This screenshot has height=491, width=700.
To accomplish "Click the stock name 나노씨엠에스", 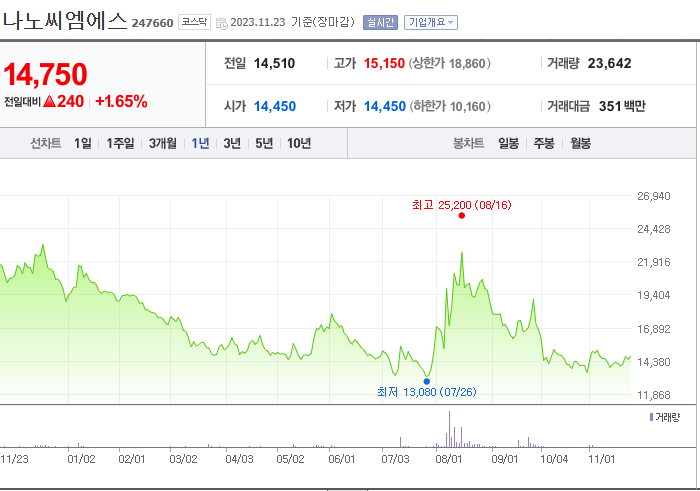I will click(65, 21).
